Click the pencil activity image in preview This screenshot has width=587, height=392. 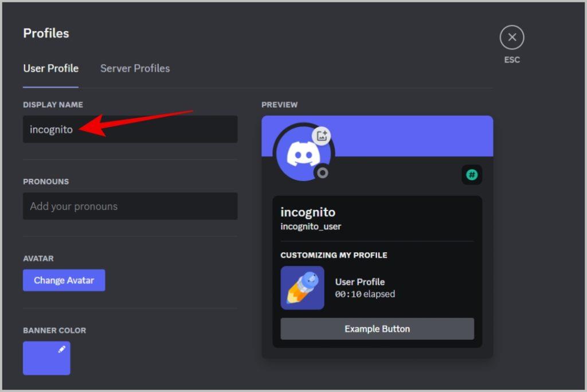click(303, 288)
